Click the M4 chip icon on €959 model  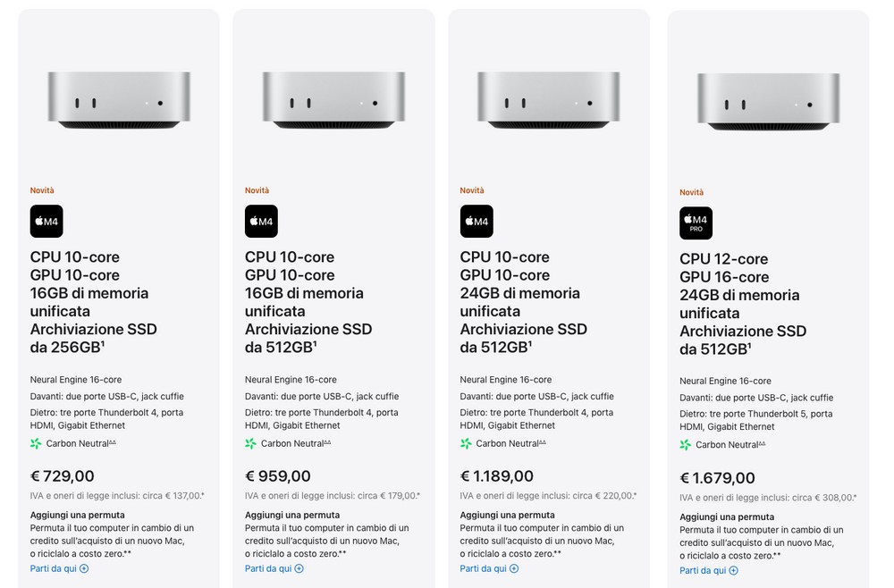click(x=261, y=221)
